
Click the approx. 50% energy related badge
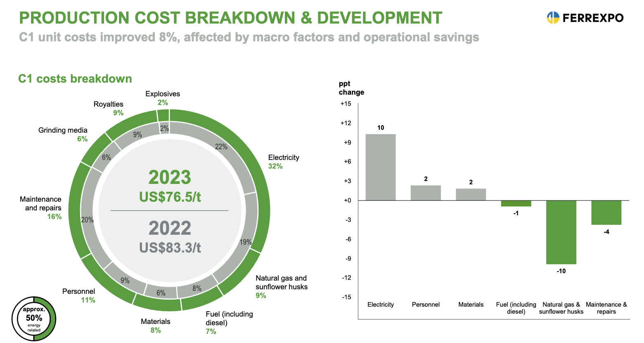(34, 319)
